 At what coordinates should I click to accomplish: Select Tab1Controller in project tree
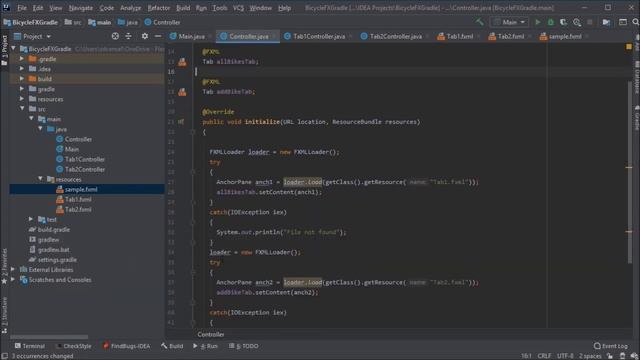click(84, 159)
